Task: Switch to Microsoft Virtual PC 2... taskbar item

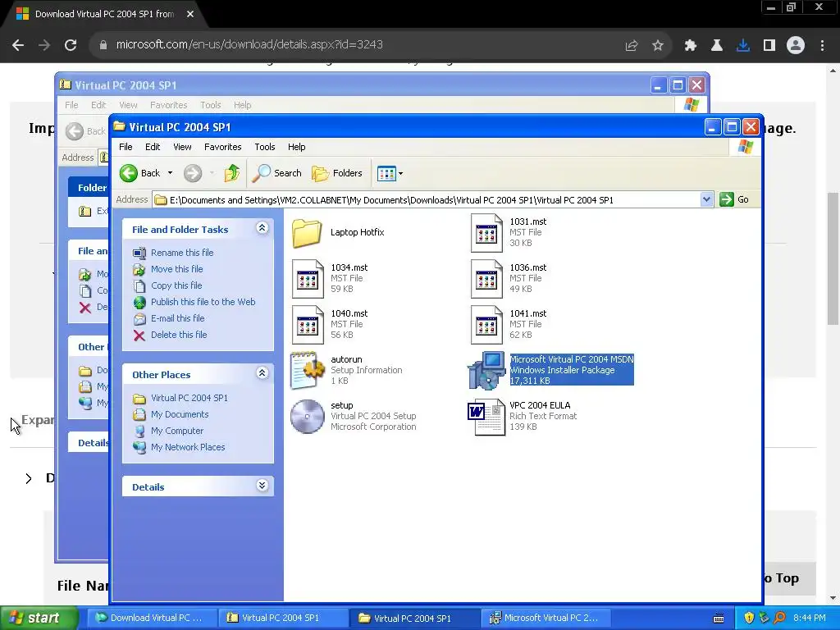Action: click(x=546, y=618)
